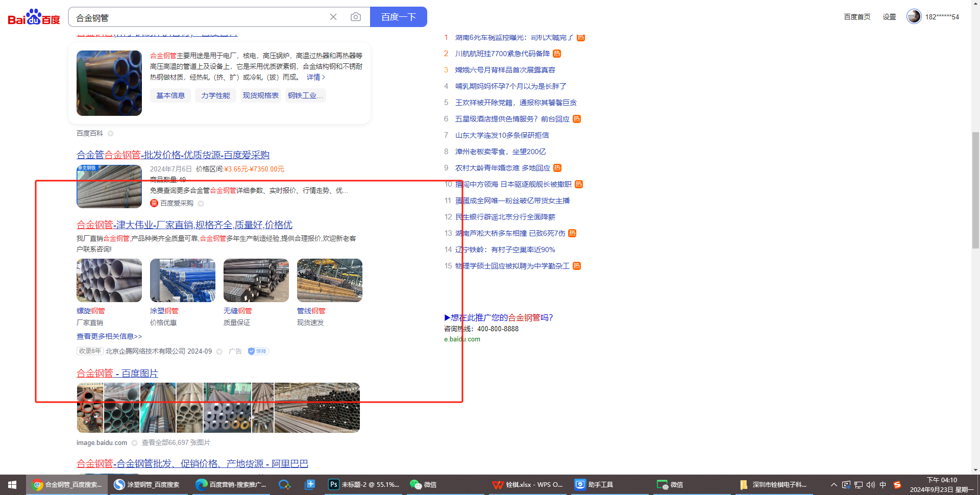Switch to the Chrome window 合金钢管_百度搜索

pos(66,485)
